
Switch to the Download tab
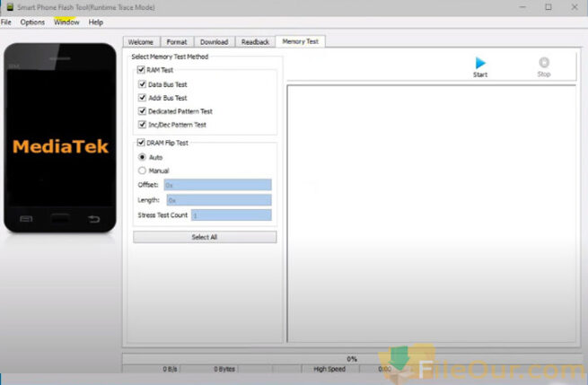(215, 42)
